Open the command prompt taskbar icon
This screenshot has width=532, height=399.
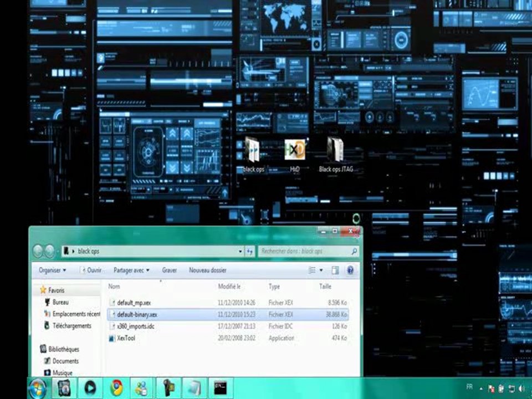tap(220, 388)
